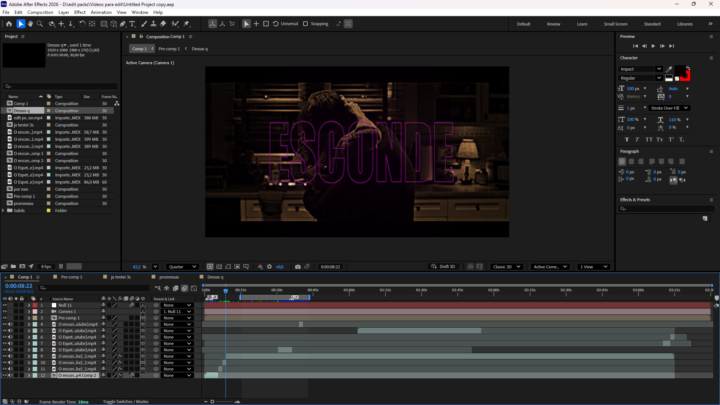Apply Faux Bold in Character panel
This screenshot has width=720, height=405.
click(x=627, y=140)
